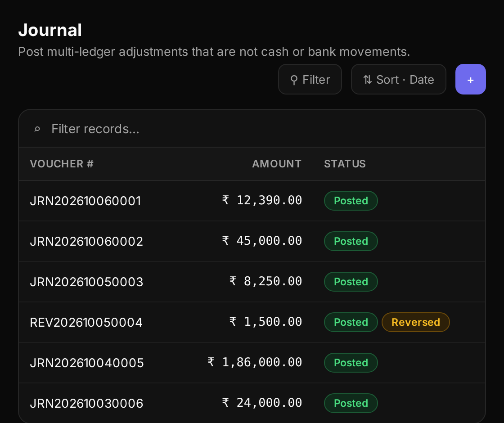Viewport: 504px width, 423px height.
Task: Click Posted badge for REV202610050004
Action: click(x=351, y=322)
